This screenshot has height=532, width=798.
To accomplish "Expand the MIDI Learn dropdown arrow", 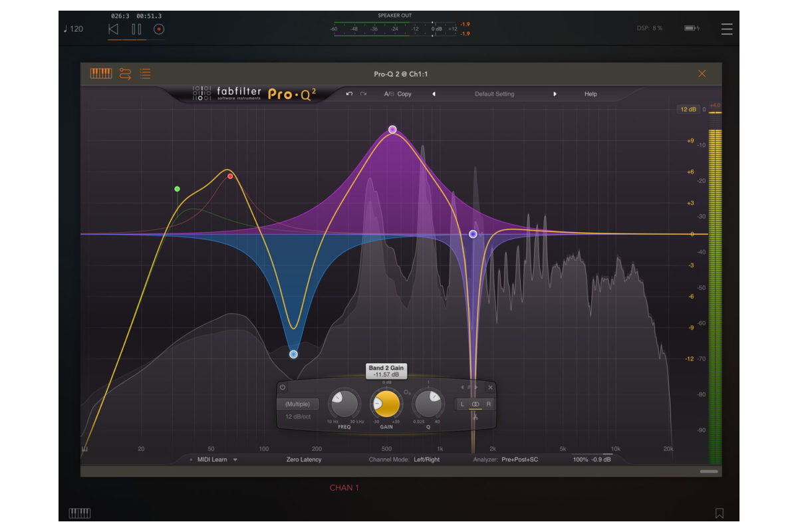I will point(235,460).
